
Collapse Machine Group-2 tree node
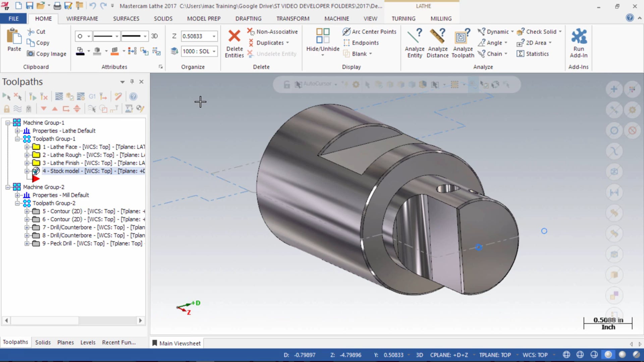coord(8,187)
